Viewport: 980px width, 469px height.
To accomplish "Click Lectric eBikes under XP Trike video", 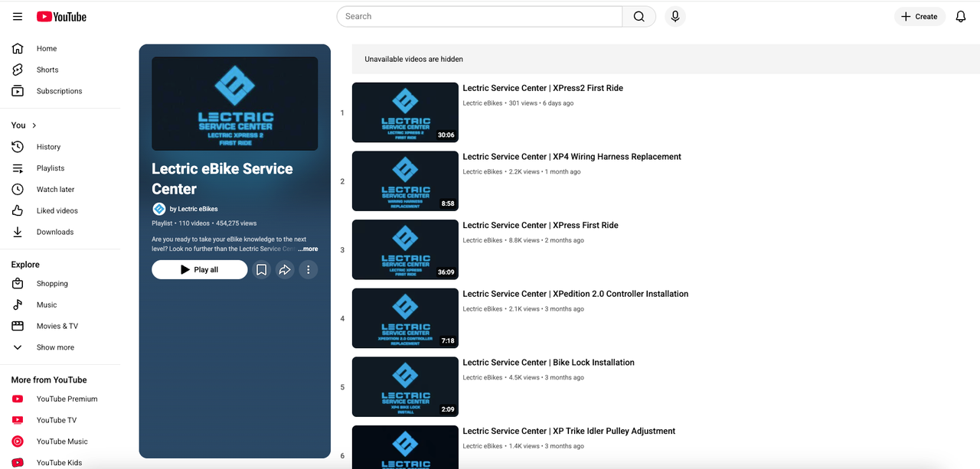I will coord(482,446).
